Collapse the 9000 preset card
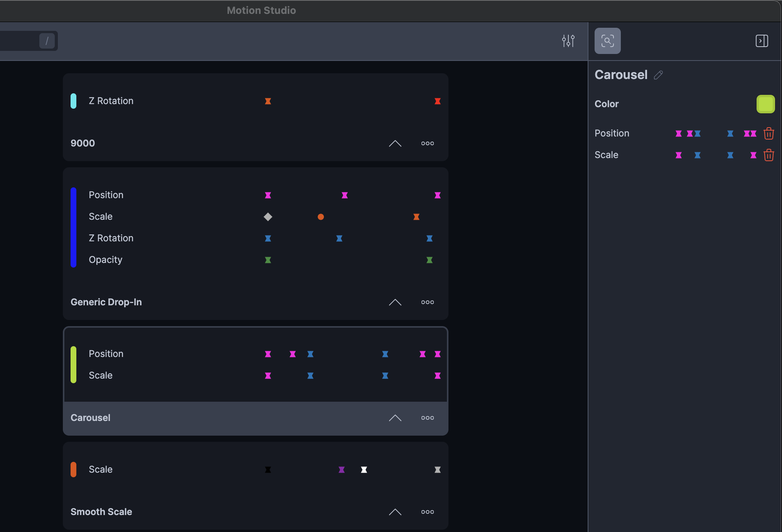 [x=395, y=143]
